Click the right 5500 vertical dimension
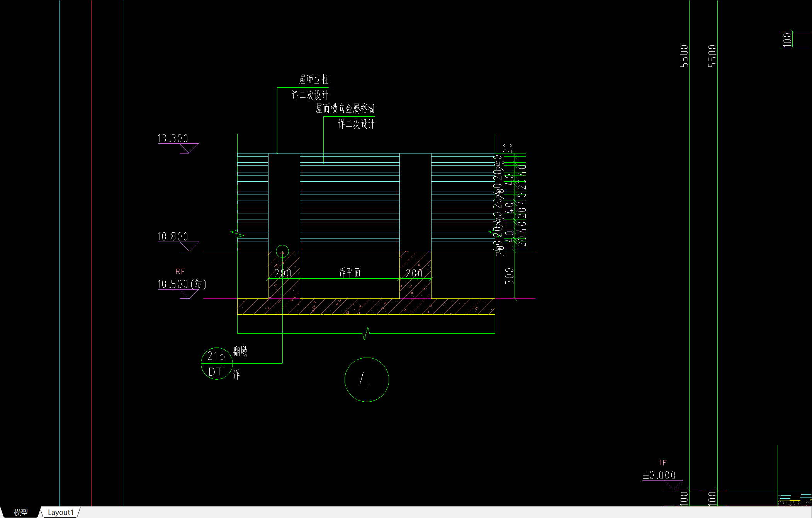The width and height of the screenshot is (812, 518). [712, 56]
